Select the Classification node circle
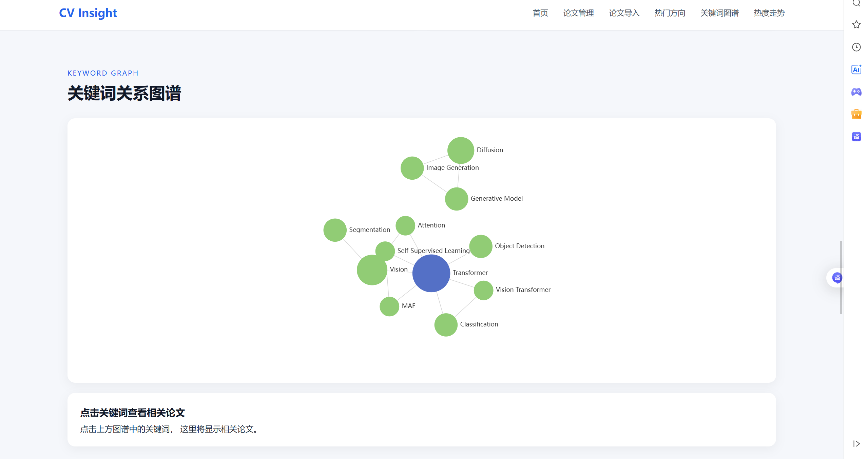 [446, 325]
